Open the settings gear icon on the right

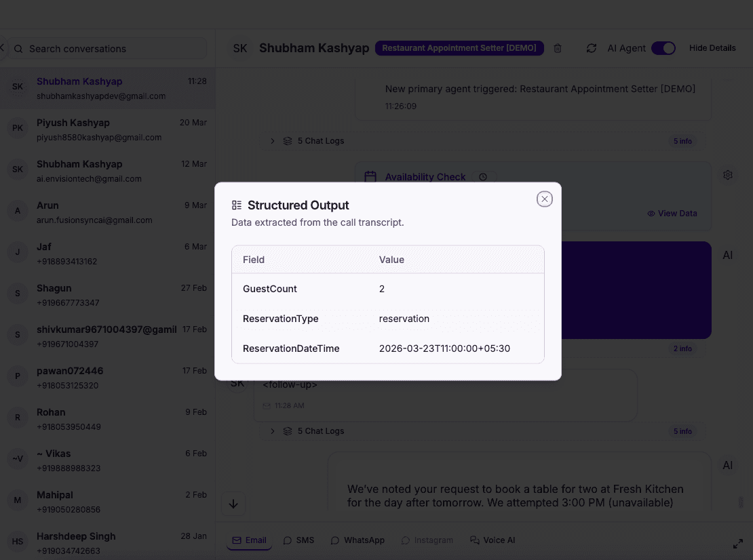point(728,174)
